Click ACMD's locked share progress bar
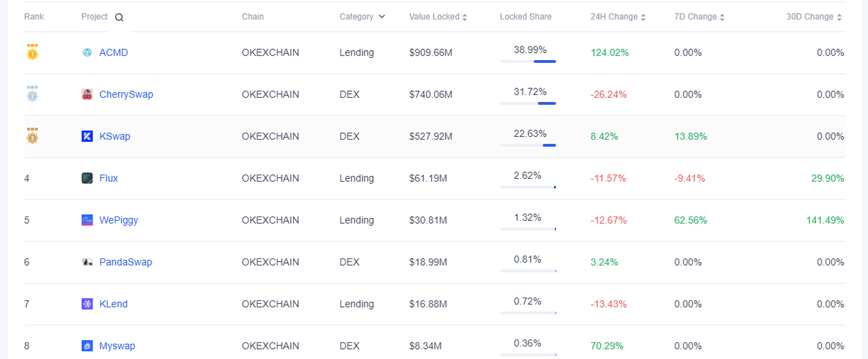Viewport: 868px width, 359px height. click(x=528, y=62)
